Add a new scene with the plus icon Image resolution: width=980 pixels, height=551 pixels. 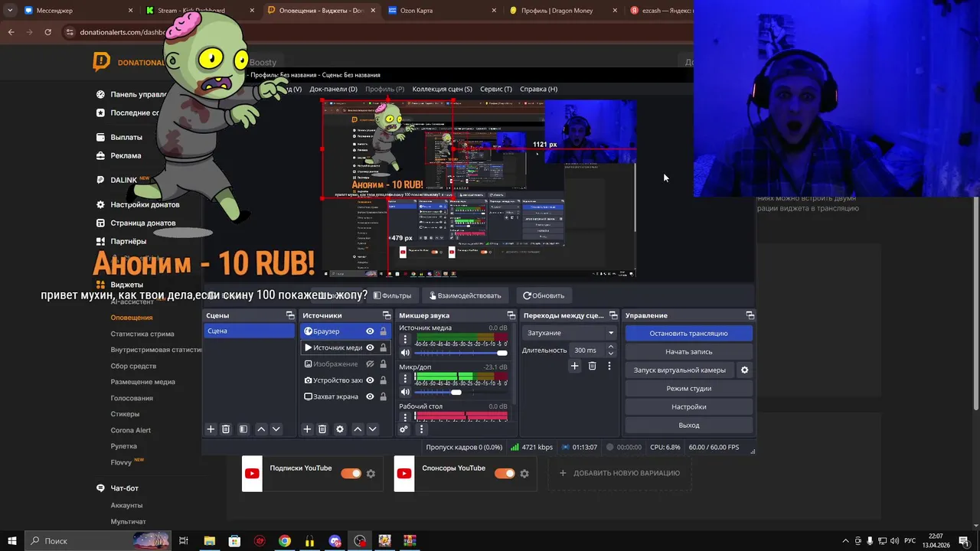pyautogui.click(x=211, y=429)
